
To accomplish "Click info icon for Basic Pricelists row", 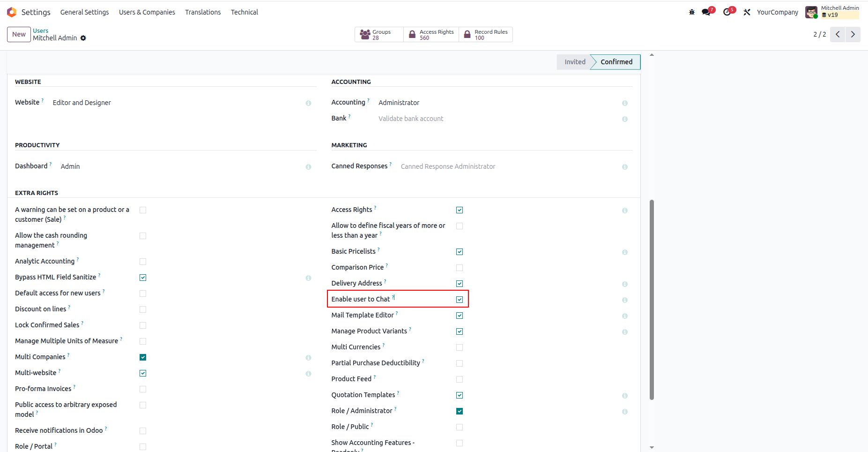I will (625, 252).
